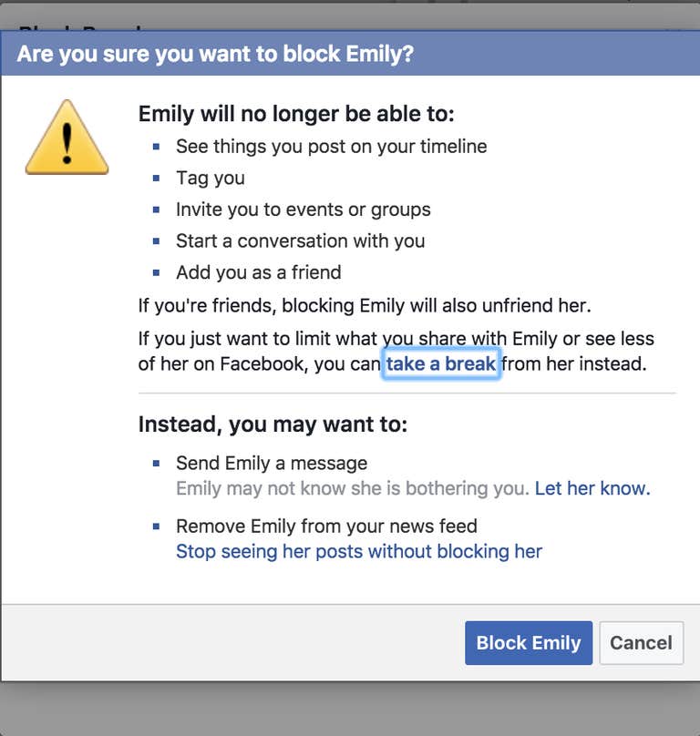Click the yellow warning triangle icon

(67, 139)
